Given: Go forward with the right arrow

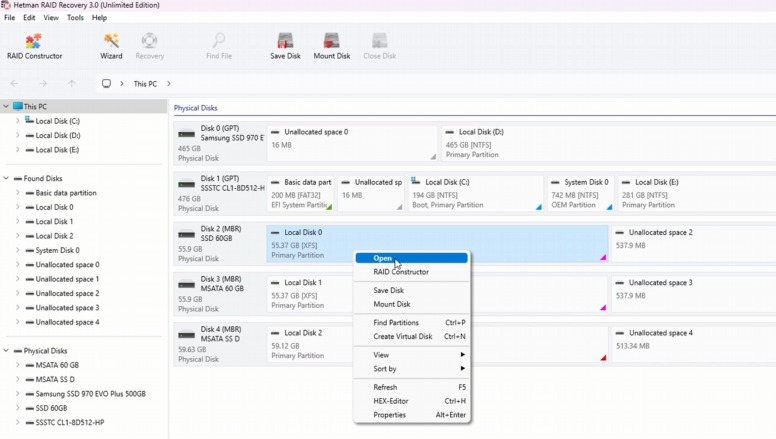Looking at the screenshot, I should click(43, 84).
